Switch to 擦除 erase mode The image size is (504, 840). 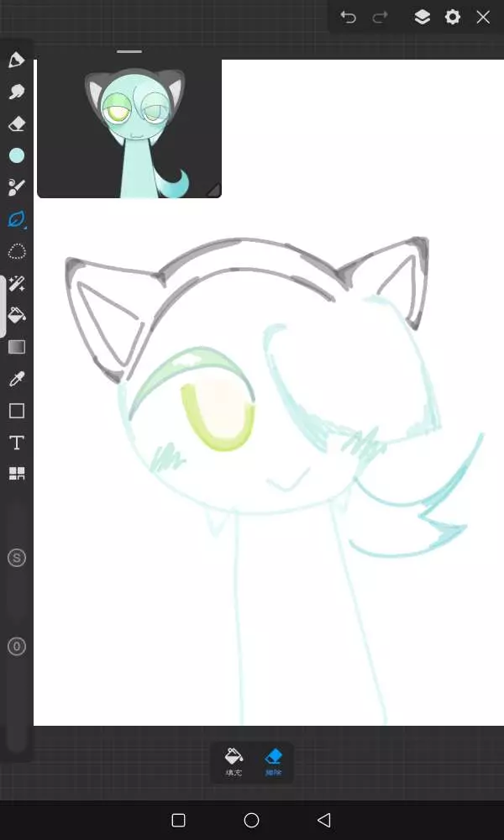(x=273, y=763)
